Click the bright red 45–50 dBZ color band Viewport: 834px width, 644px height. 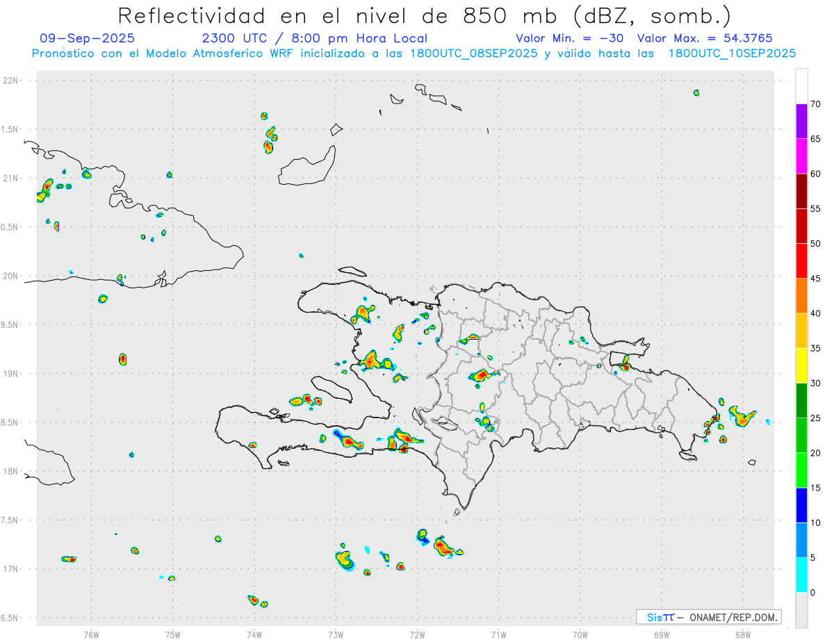[801, 261]
